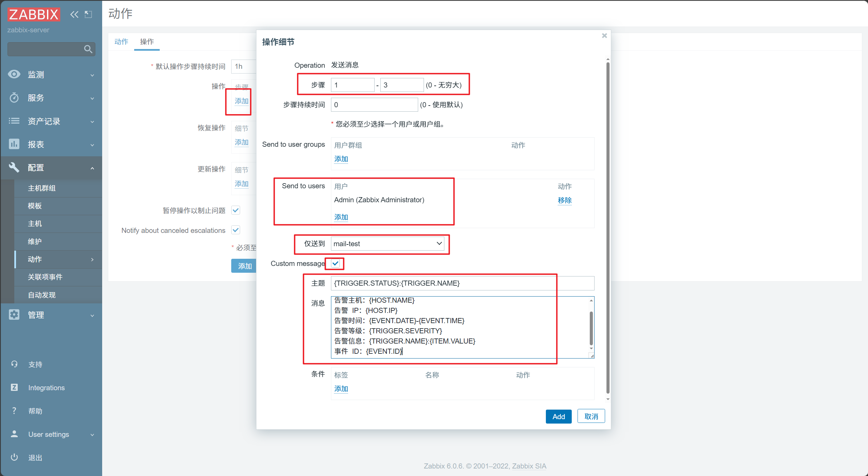Expand User settings menu chevron
Viewport: 868px width, 476px height.
[92, 435]
